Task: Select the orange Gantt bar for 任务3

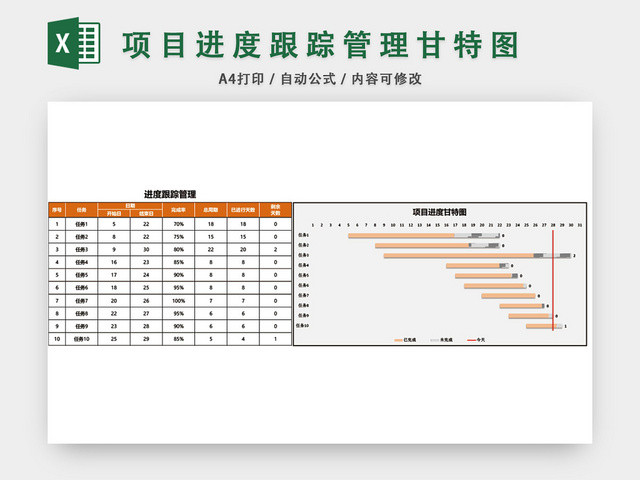Action: point(459,256)
